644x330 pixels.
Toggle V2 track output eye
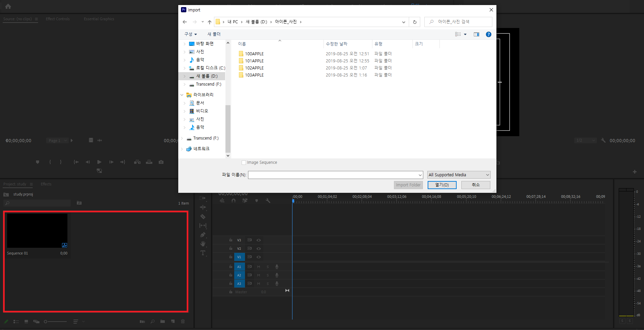click(x=258, y=248)
